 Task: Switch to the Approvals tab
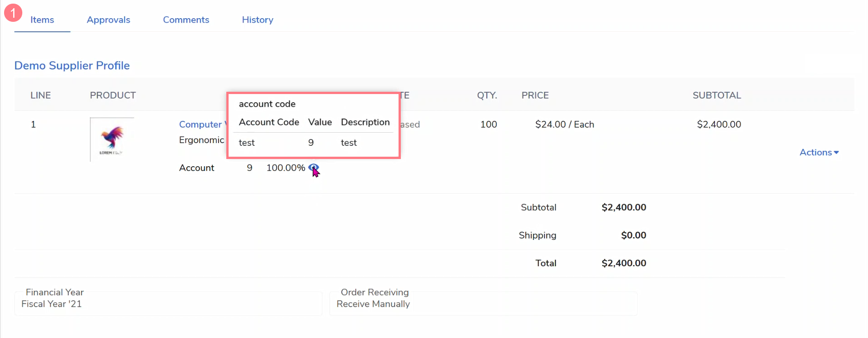pyautogui.click(x=108, y=20)
